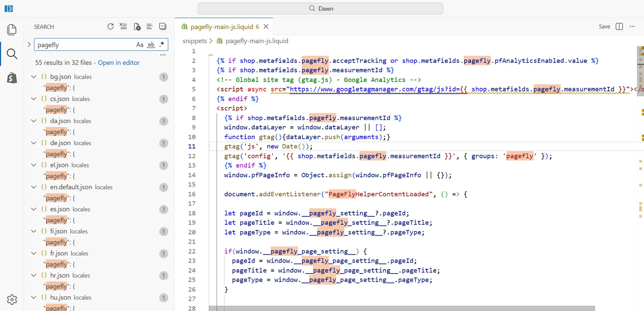Click the de.json file icon

coord(44,143)
